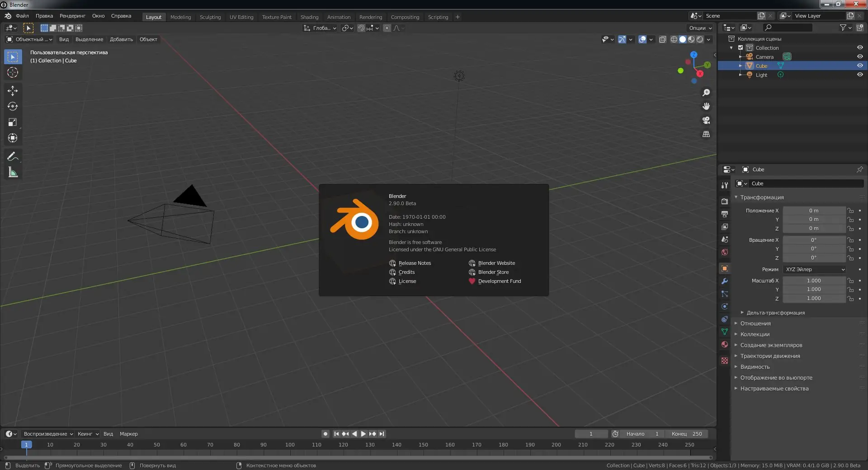Select the Measure ruler tool
868x470 pixels.
click(x=13, y=173)
